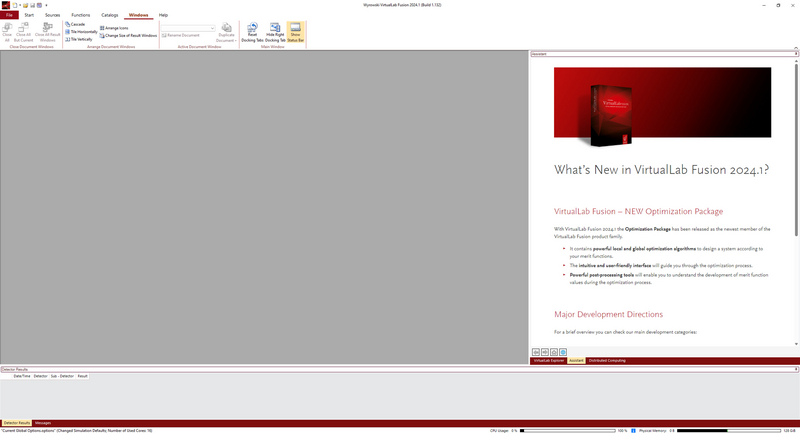Click Arrange Icons
800x434 pixels.
[114, 28]
